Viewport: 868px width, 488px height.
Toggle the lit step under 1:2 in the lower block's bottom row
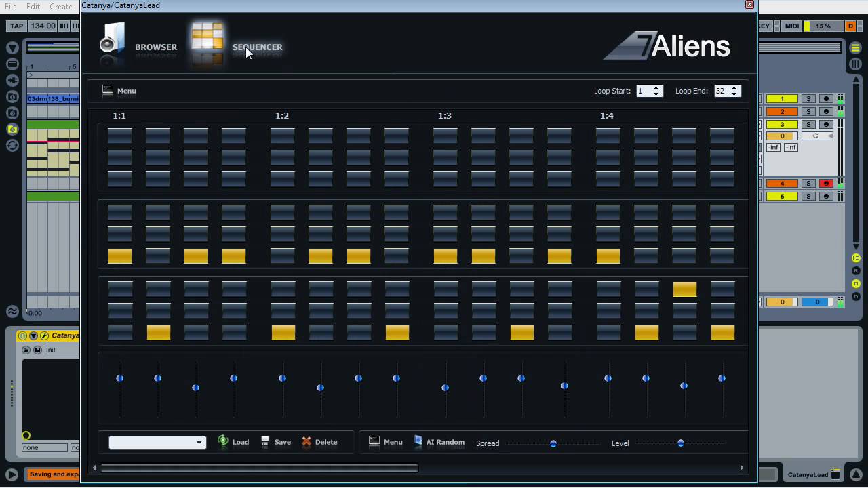[x=283, y=333]
